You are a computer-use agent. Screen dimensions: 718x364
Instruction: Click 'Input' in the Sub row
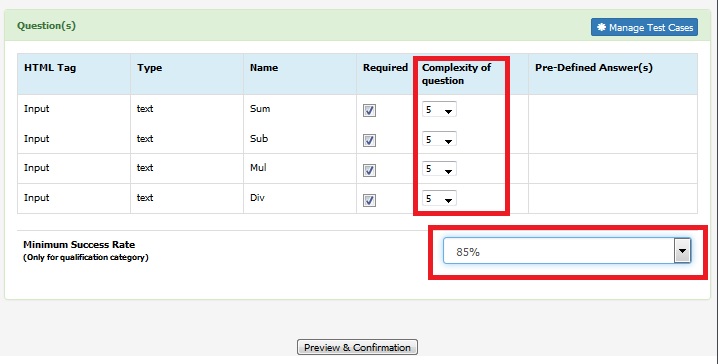coord(37,139)
